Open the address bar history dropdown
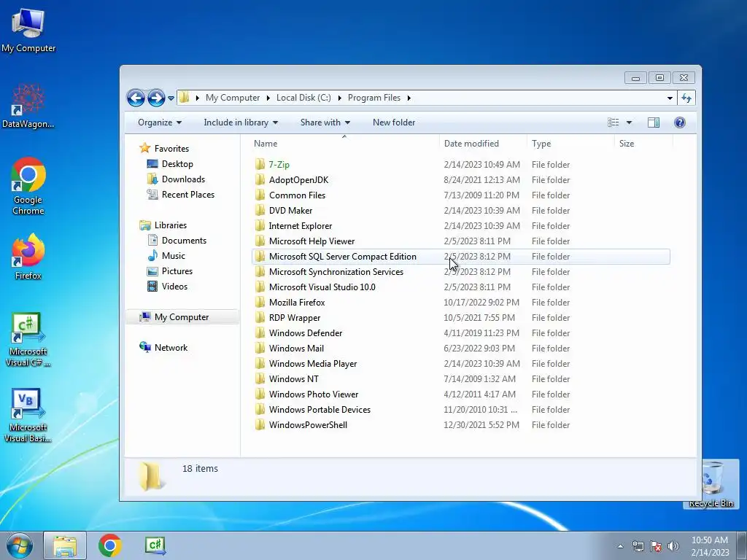The height and width of the screenshot is (560, 747). [670, 98]
